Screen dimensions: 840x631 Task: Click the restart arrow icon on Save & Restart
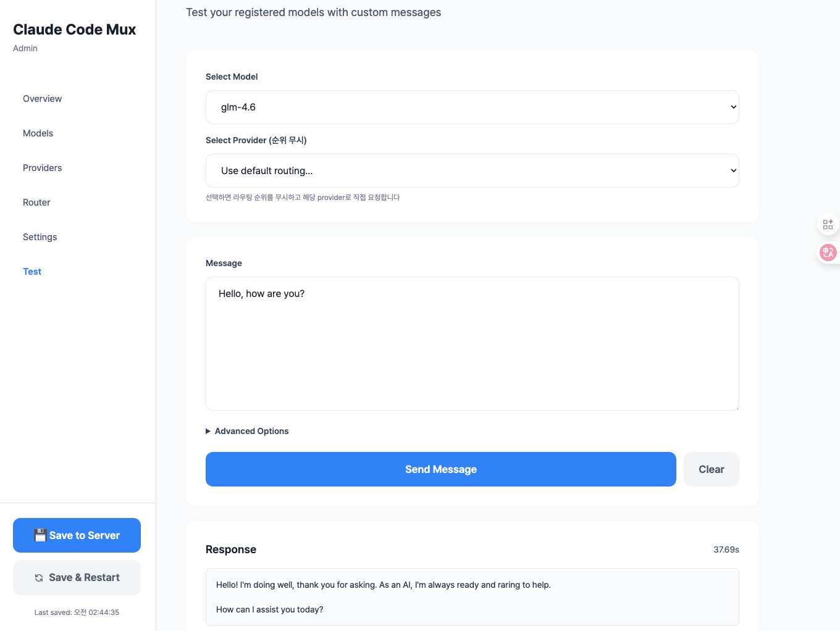[39, 577]
